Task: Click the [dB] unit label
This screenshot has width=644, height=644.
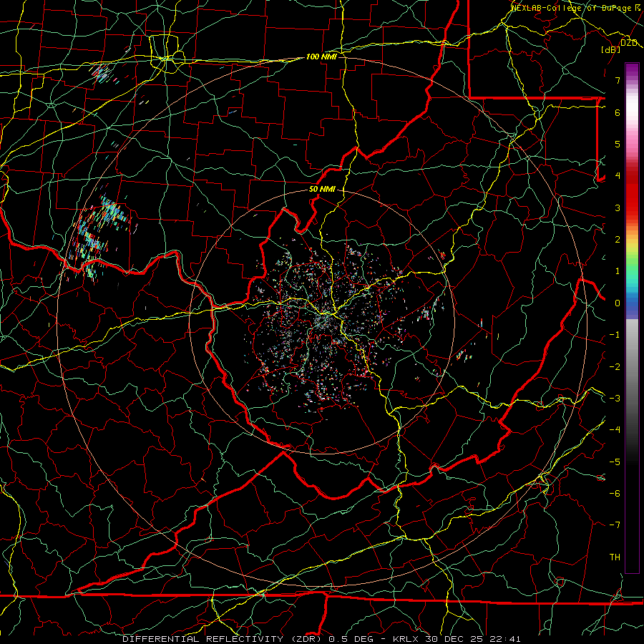Action: [611, 49]
